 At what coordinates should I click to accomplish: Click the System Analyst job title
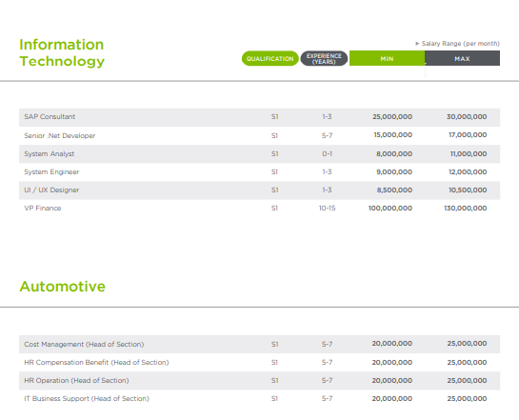(49, 154)
